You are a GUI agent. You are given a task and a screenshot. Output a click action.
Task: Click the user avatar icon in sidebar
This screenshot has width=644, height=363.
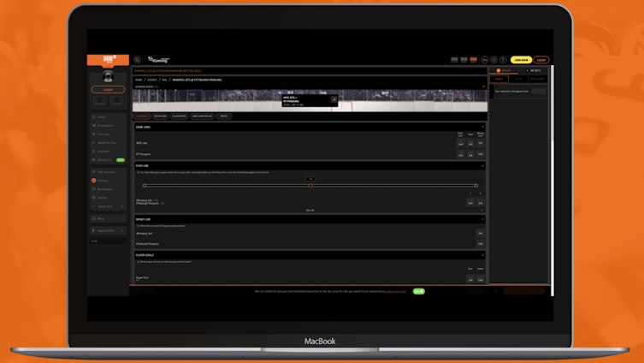[108, 76]
